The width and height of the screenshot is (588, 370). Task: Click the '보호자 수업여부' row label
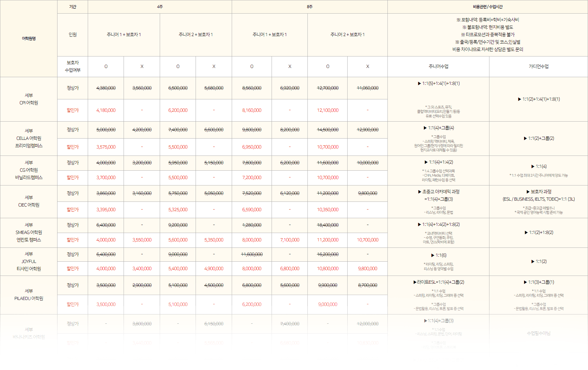[73, 66]
